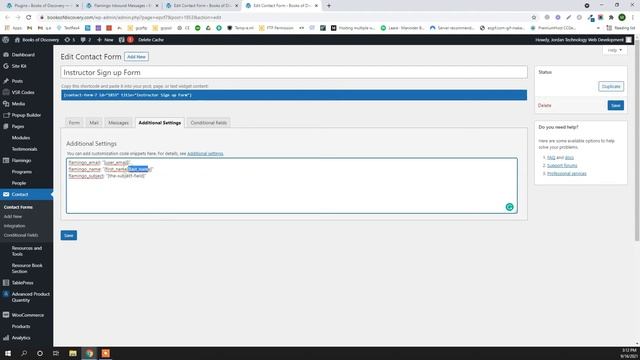Viewport: 640px width, 360px height.
Task: Open the Chrome extensions puzzle icon
Action: coord(611,18)
